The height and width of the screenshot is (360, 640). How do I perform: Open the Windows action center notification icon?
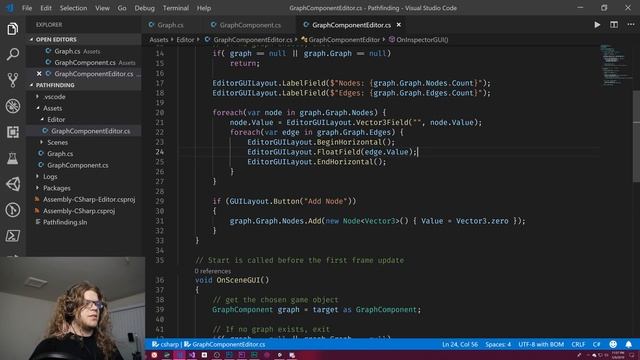click(632, 355)
